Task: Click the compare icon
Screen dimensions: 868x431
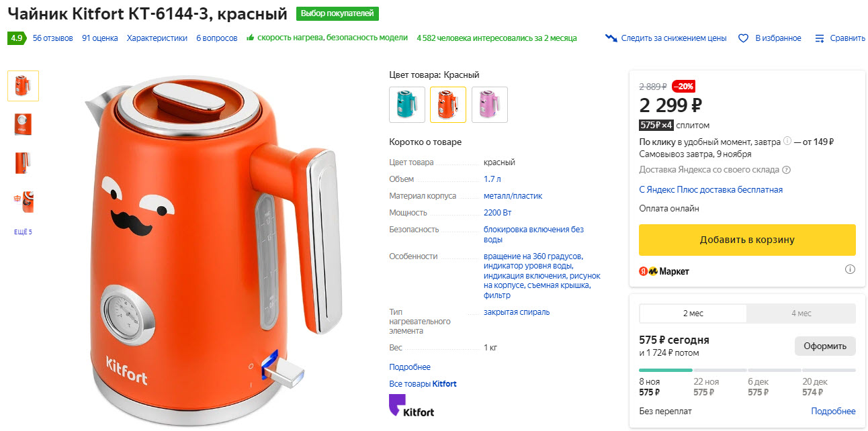Action: click(x=820, y=38)
